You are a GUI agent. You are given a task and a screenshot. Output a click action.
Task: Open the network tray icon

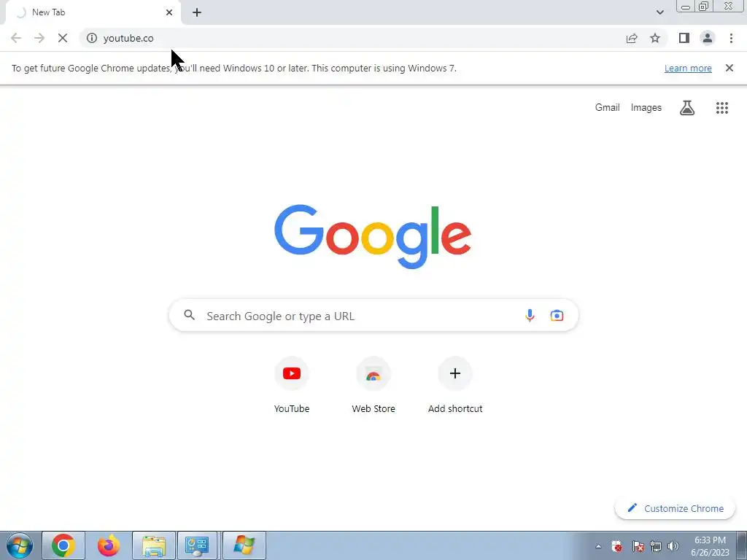656,546
